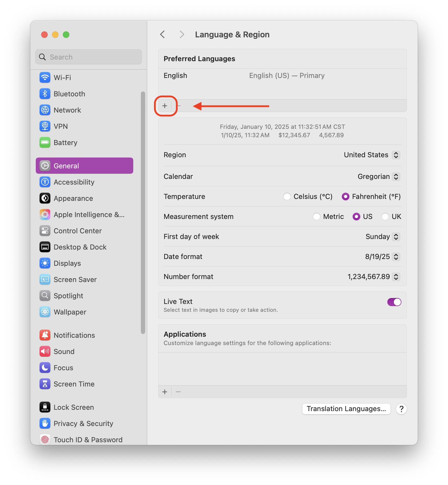Viewport: 448px width, 485px height.
Task: Open the Bluetooth icon in sidebar
Action: click(x=45, y=94)
